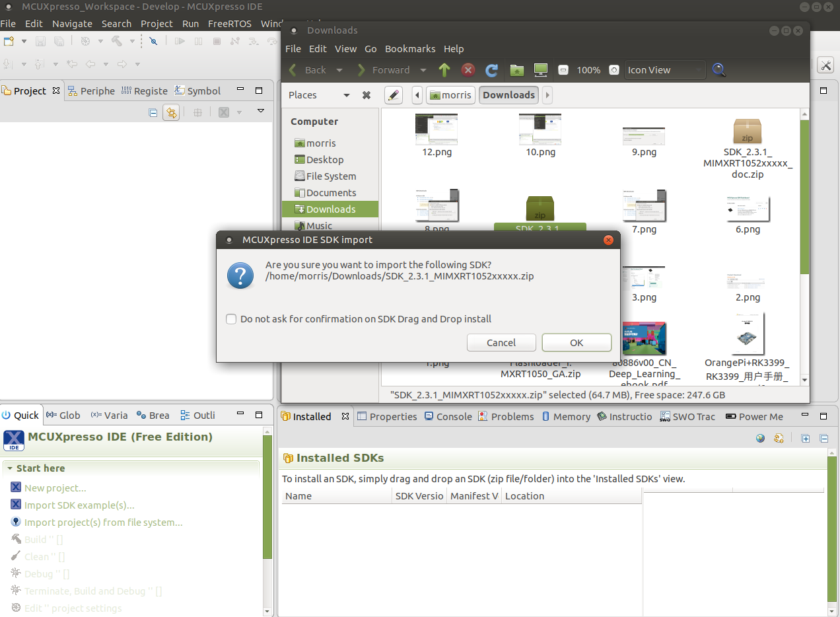Click the Resume debug icon in MCUXpresso toolbar
This screenshot has width=840, height=617.
[x=180, y=41]
